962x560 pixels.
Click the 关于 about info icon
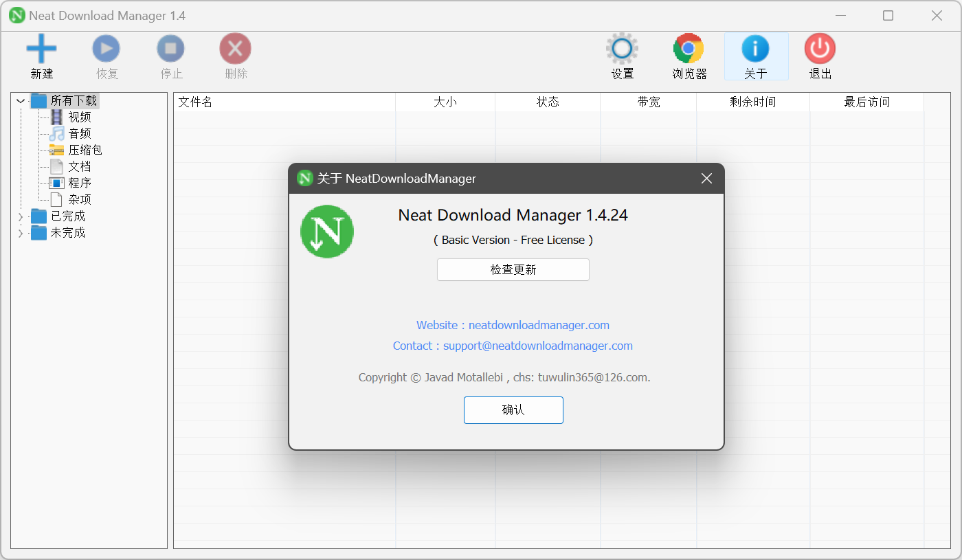click(755, 48)
